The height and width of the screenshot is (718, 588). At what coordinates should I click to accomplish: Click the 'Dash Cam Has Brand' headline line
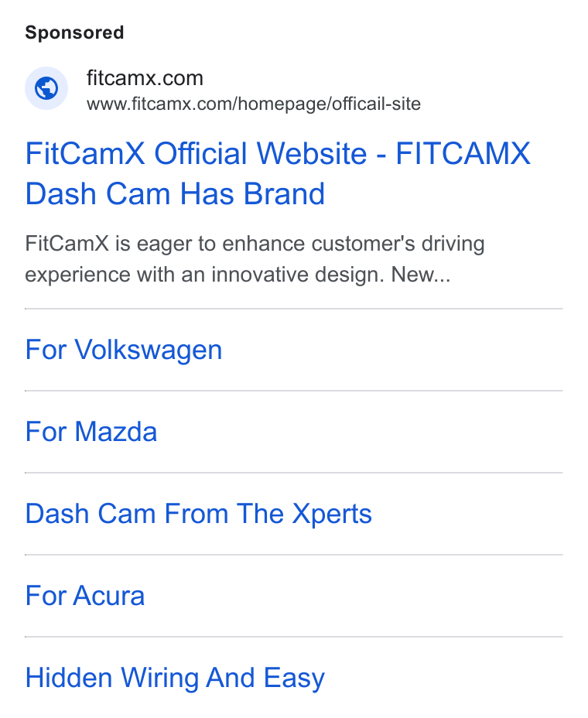pyautogui.click(x=175, y=193)
